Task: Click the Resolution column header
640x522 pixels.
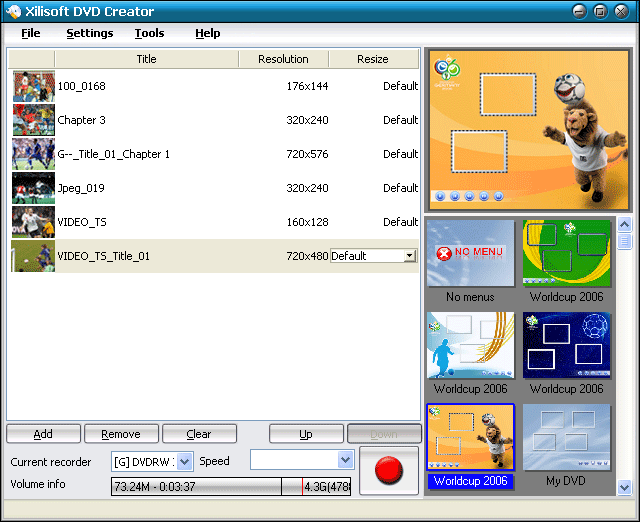Action: (284, 59)
